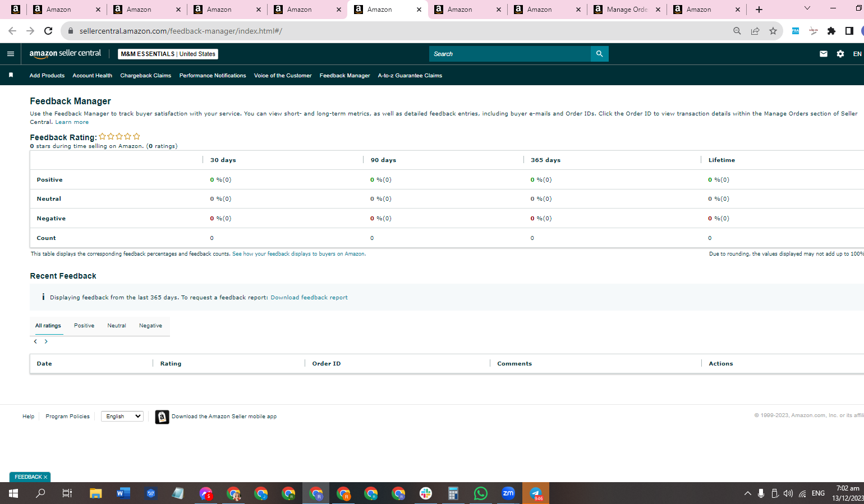Click the 'Order ID' column header

[x=327, y=364]
